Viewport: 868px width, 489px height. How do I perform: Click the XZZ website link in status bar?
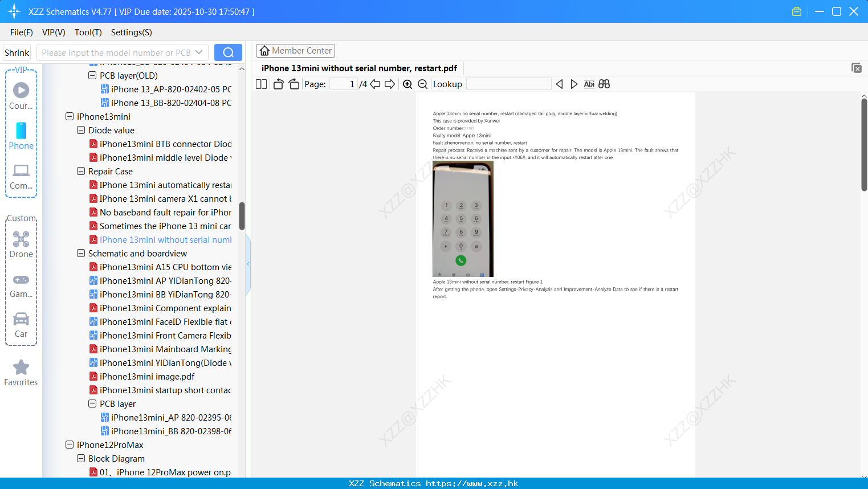coord(472,483)
